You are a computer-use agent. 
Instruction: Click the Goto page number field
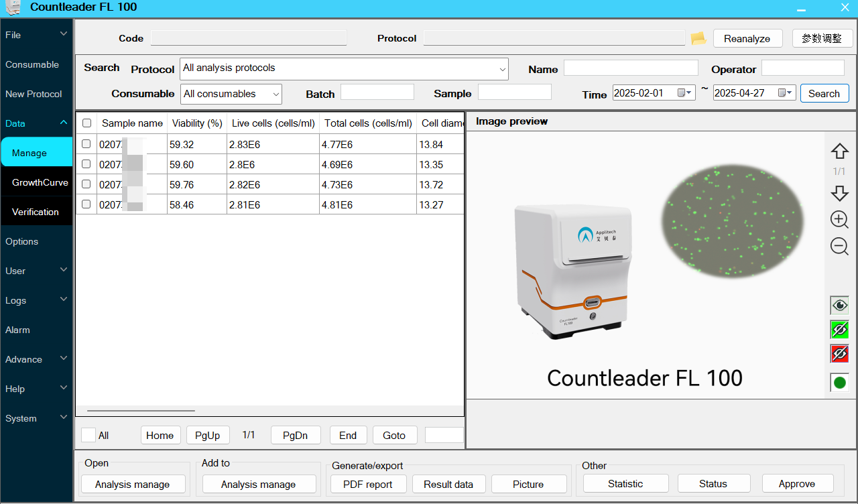point(444,435)
